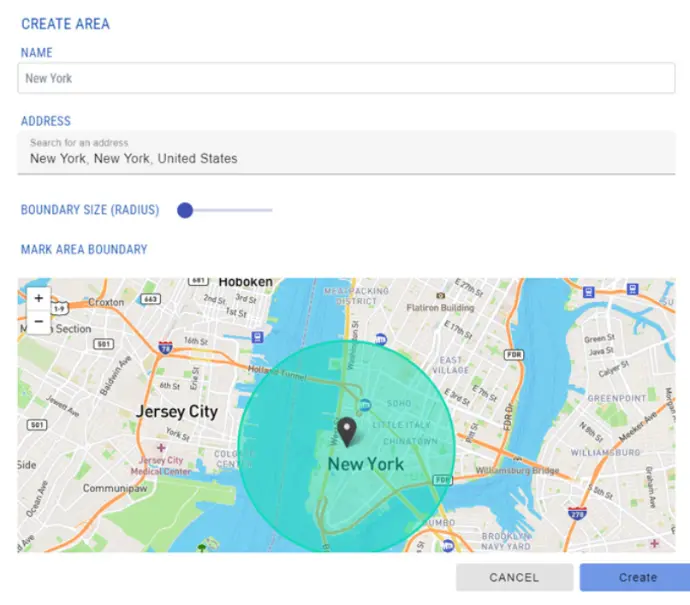690x605 pixels.
Task: Click the LITTLE ITALY label
Action: click(401, 425)
